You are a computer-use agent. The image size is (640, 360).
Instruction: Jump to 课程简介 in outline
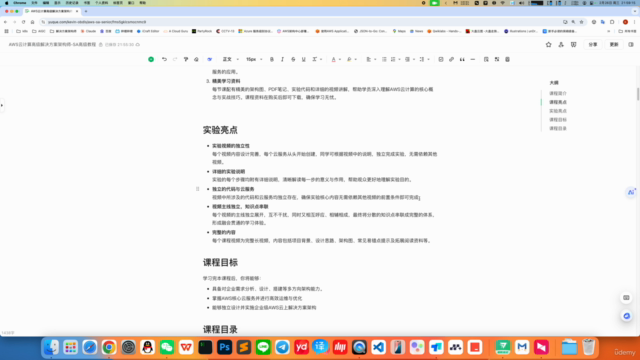pyautogui.click(x=558, y=93)
